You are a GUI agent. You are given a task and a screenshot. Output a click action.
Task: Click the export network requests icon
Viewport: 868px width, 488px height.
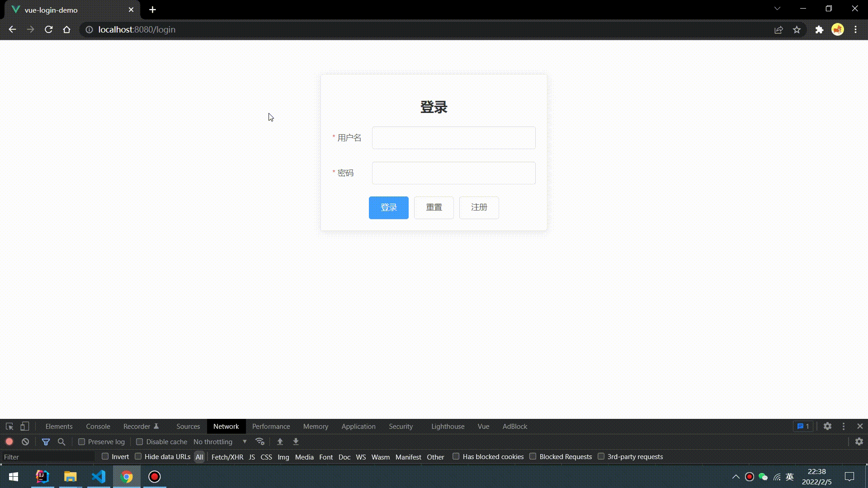pyautogui.click(x=295, y=441)
